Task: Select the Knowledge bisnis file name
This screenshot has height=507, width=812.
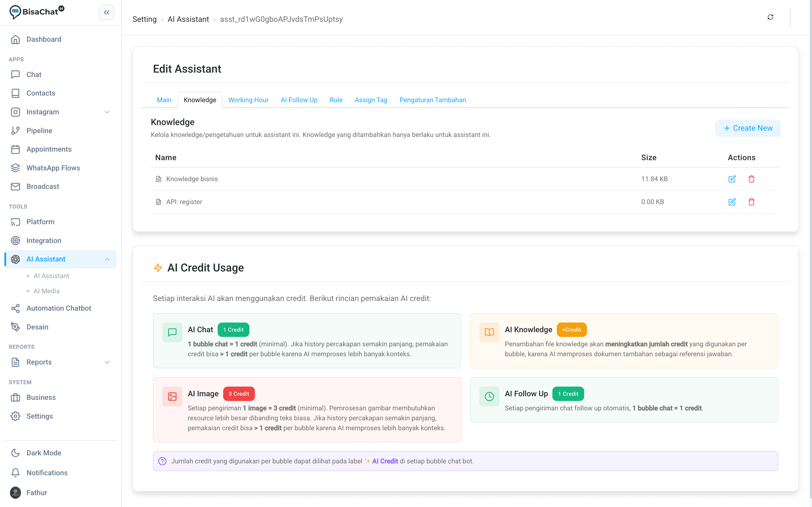Action: coord(192,179)
